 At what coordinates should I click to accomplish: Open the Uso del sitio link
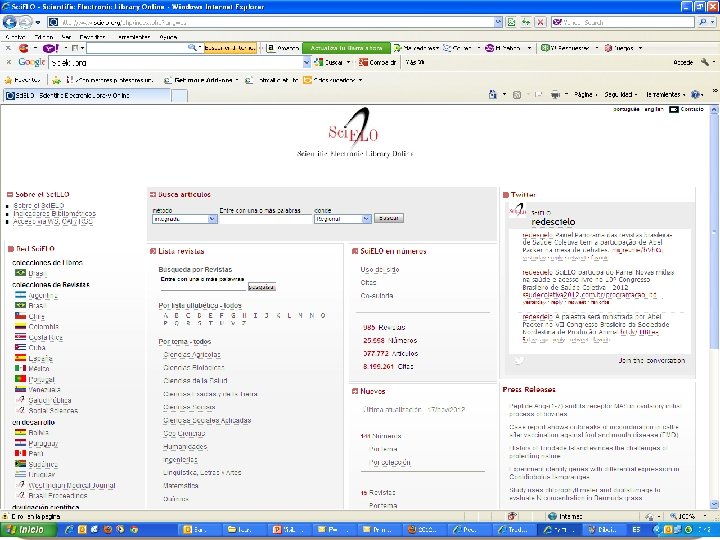[x=379, y=270]
